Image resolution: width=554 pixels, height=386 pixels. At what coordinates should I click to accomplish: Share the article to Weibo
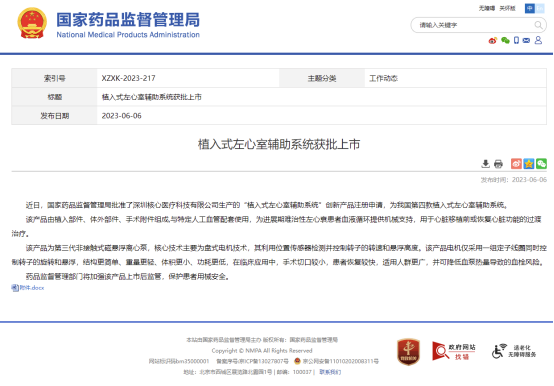tap(516, 164)
